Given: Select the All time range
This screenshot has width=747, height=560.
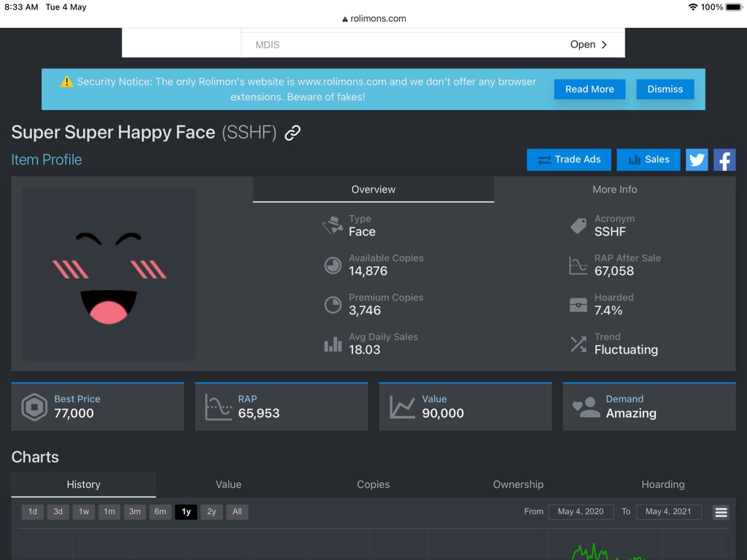Looking at the screenshot, I should point(237,512).
